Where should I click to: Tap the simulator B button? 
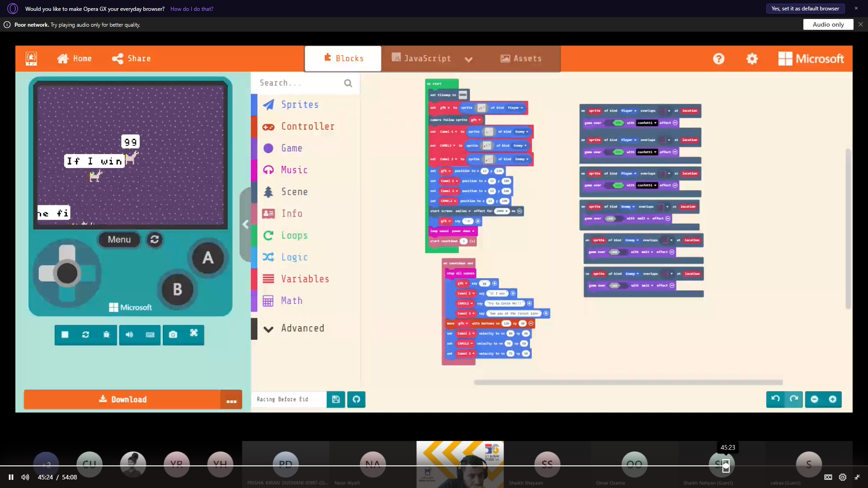(x=177, y=289)
